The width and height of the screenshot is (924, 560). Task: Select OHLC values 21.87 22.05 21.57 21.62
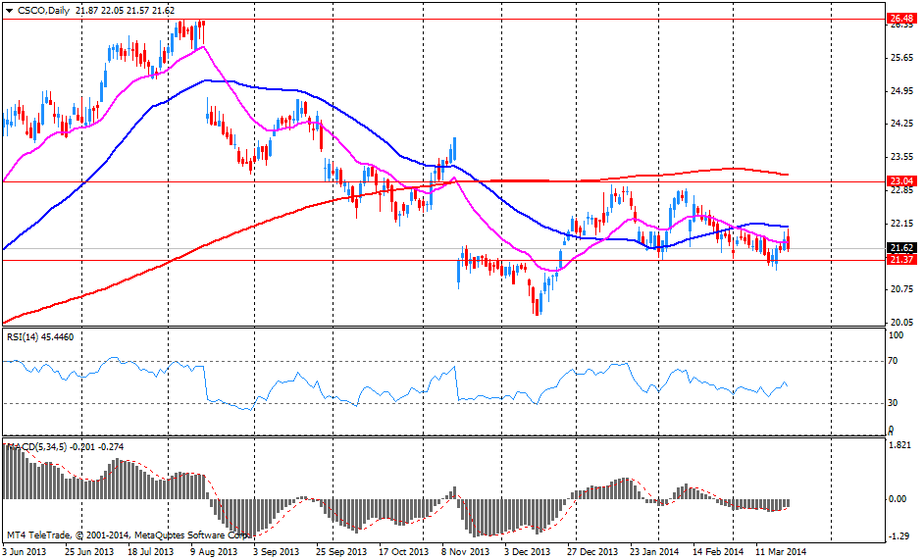[125, 11]
